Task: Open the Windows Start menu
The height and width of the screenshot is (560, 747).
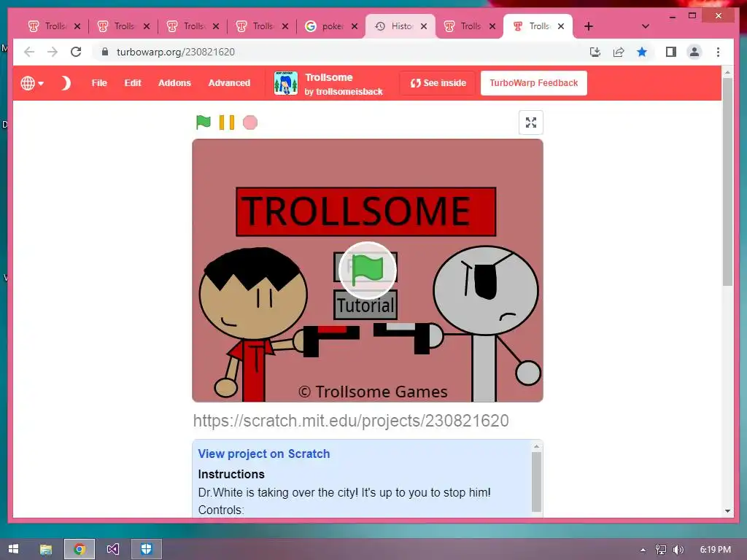Action: (13, 549)
